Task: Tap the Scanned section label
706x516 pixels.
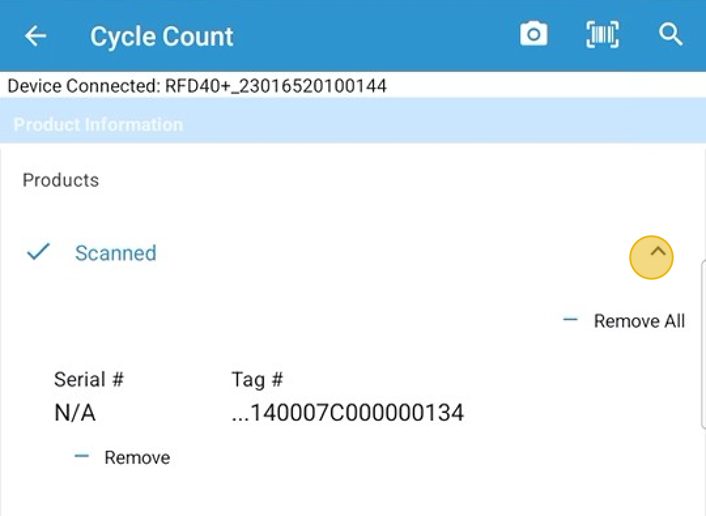Action: pyautogui.click(x=115, y=253)
